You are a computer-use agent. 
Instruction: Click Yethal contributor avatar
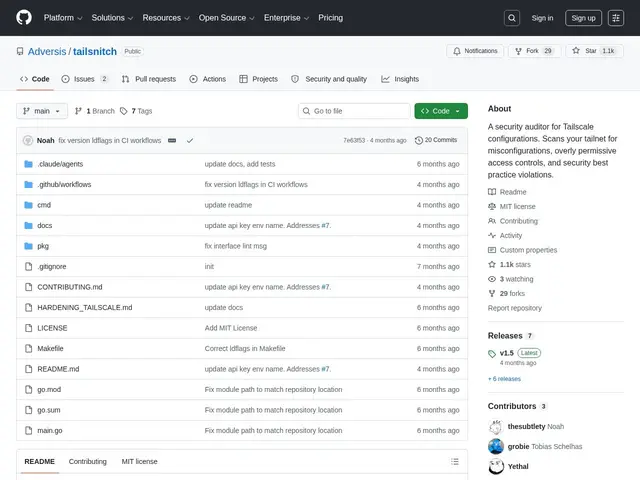click(x=496, y=467)
